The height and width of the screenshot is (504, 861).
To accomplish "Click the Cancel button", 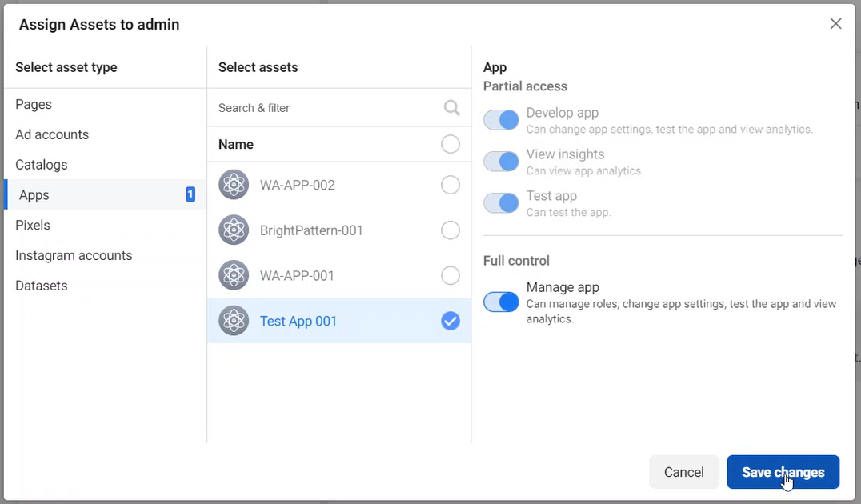I will 683,472.
